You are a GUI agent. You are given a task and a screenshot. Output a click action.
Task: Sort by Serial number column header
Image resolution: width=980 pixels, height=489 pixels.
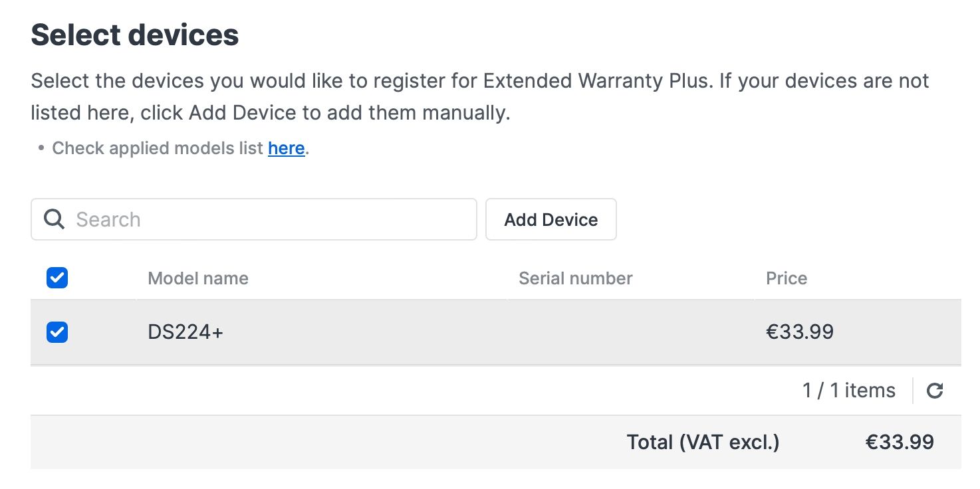pos(576,278)
